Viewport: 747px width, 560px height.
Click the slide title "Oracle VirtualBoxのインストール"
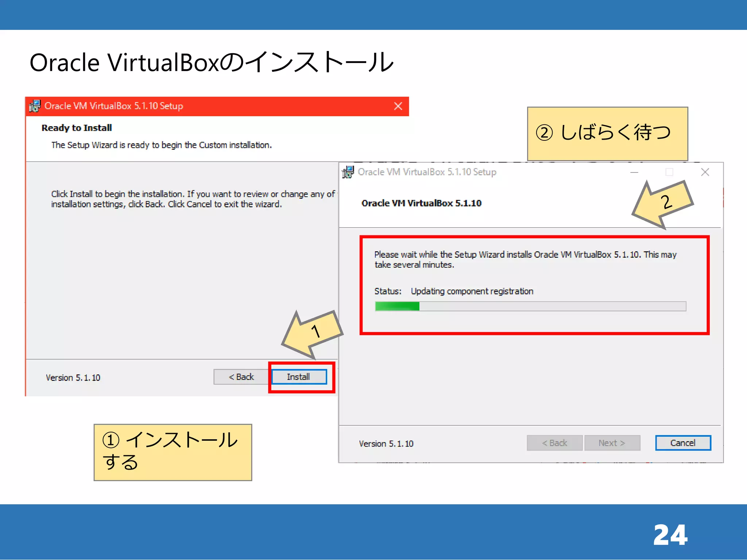pyautogui.click(x=212, y=62)
